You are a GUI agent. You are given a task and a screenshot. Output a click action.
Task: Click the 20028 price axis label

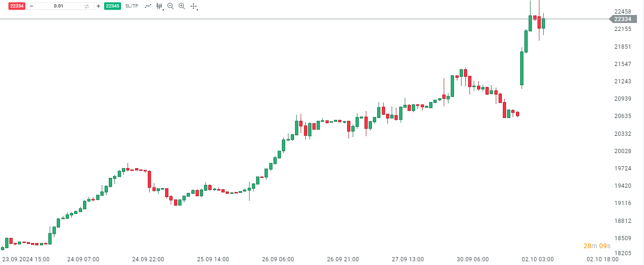[623, 151]
